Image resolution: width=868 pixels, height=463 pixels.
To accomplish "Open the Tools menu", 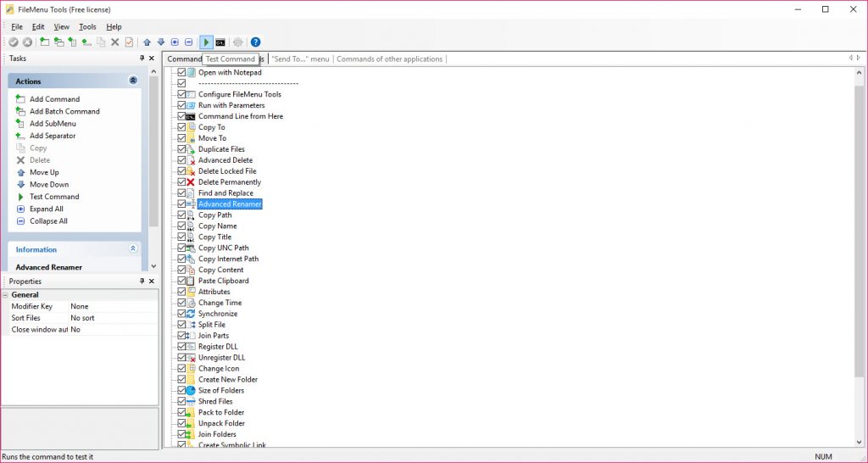I will tap(87, 26).
